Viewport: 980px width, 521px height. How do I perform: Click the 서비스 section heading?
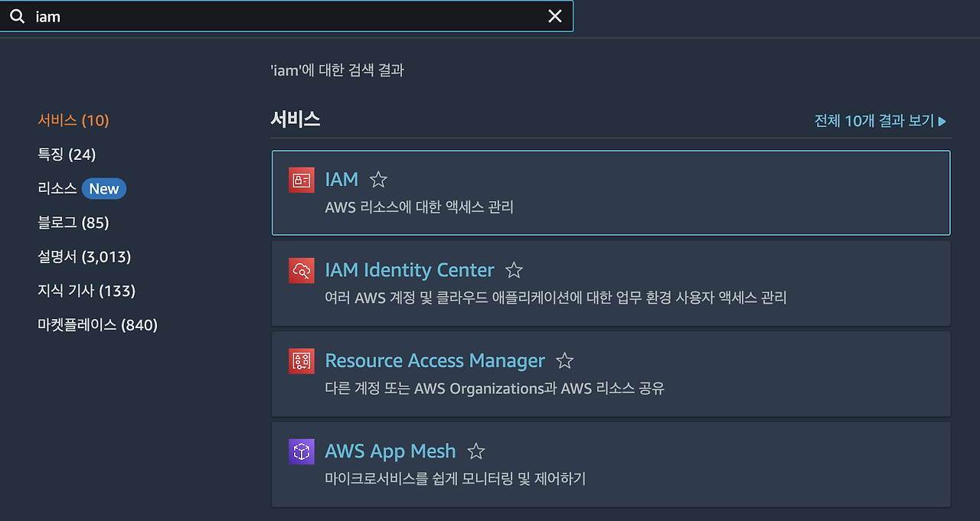tap(296, 119)
